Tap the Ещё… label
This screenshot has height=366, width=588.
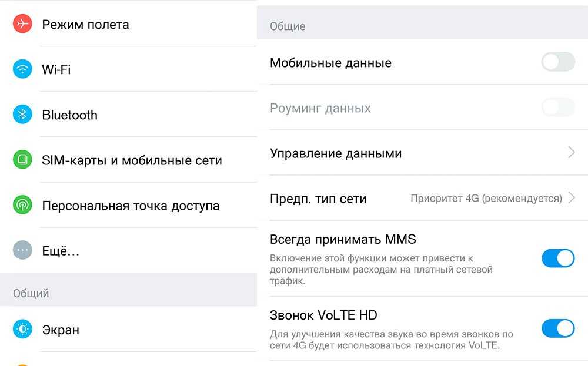[61, 251]
